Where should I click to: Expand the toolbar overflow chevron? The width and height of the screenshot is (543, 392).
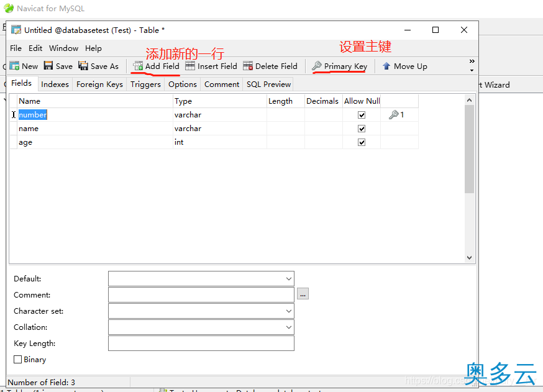(x=472, y=62)
